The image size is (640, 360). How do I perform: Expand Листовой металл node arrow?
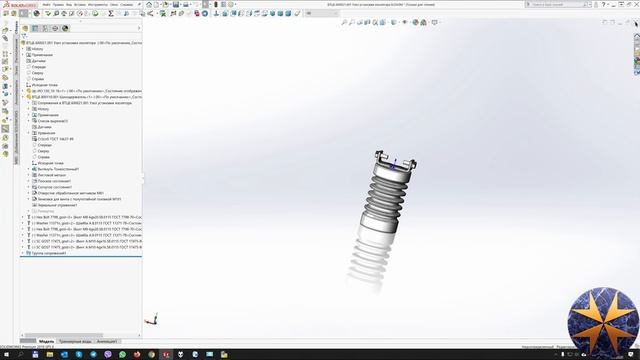29,175
